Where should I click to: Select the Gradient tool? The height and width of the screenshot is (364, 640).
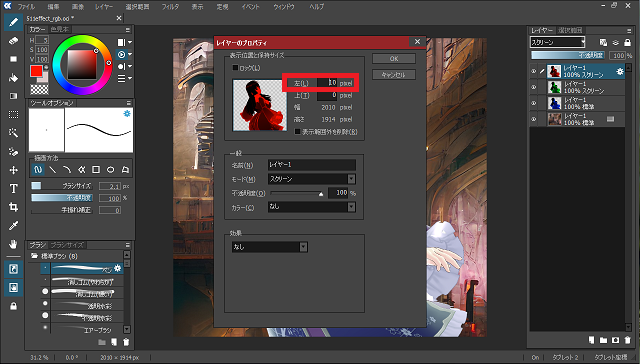[x=13, y=96]
